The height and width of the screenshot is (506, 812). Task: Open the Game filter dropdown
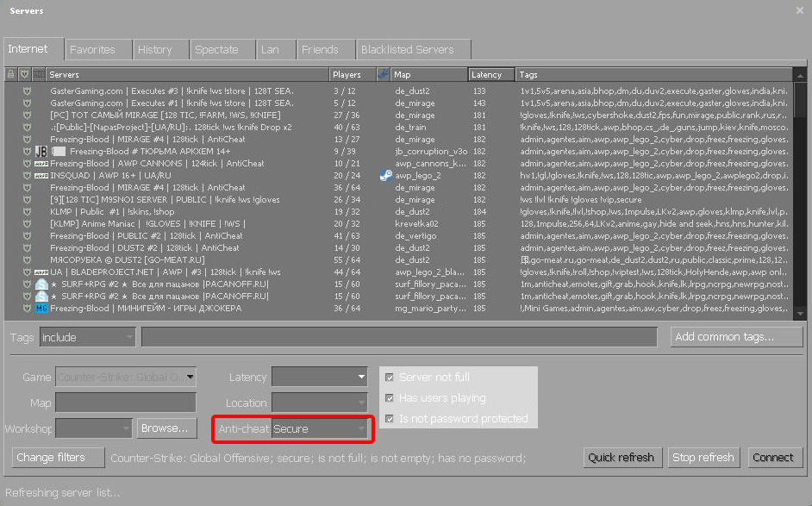coord(126,377)
